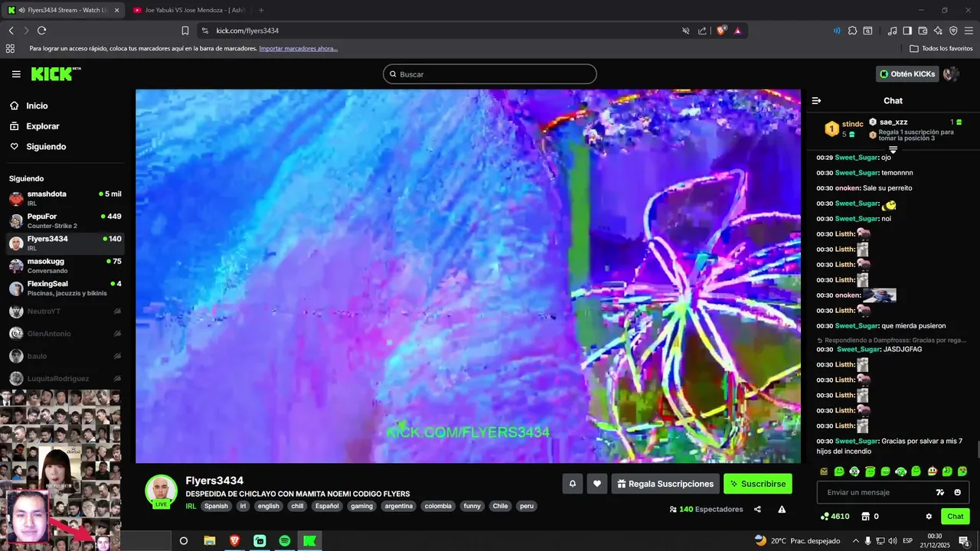This screenshot has width=980, height=551.
Task: Open Brave Rewards triangle icon
Action: point(737,31)
